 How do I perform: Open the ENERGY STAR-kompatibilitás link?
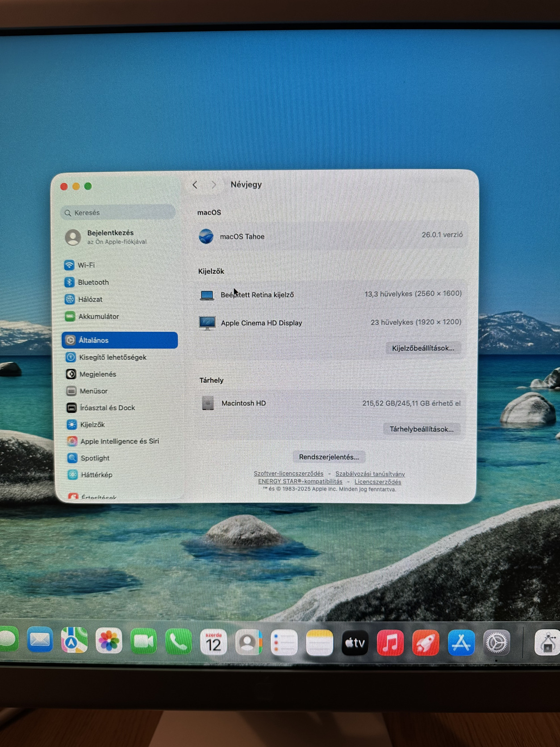pos(300,481)
